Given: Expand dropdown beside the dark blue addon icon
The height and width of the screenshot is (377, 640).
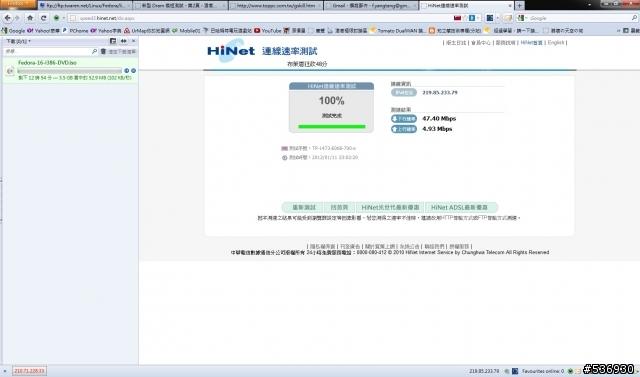Looking at the screenshot, I should click(497, 18).
